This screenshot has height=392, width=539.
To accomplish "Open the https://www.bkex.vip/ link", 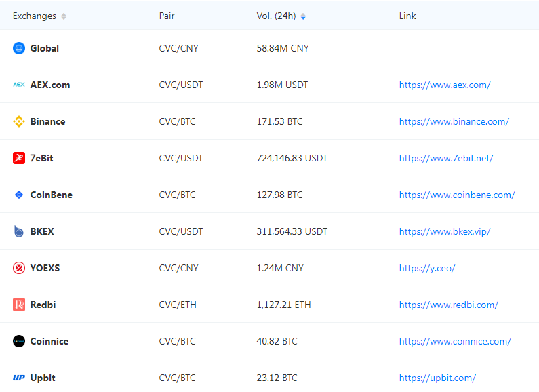I will tap(445, 231).
